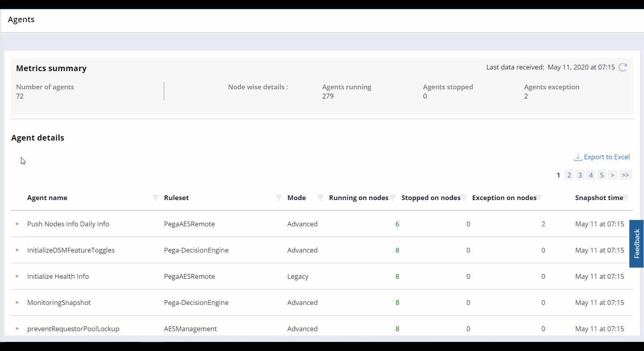This screenshot has height=351, width=644.
Task: Go to next page using > arrow
Action: click(x=612, y=175)
